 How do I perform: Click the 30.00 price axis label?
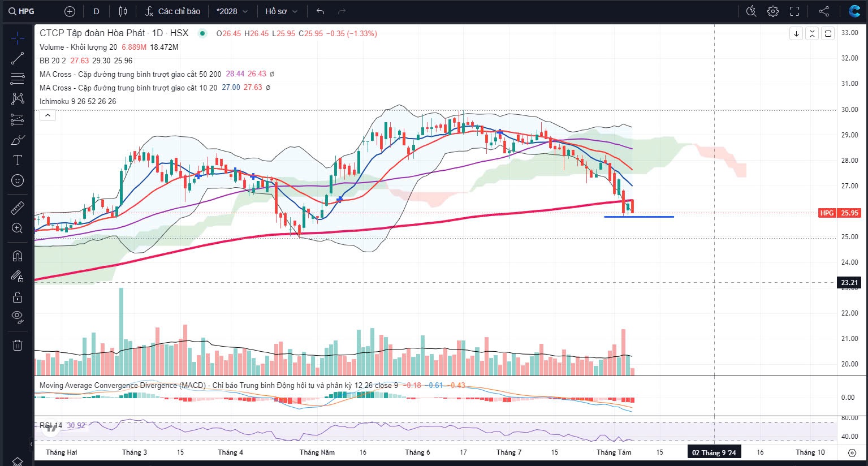849,110
